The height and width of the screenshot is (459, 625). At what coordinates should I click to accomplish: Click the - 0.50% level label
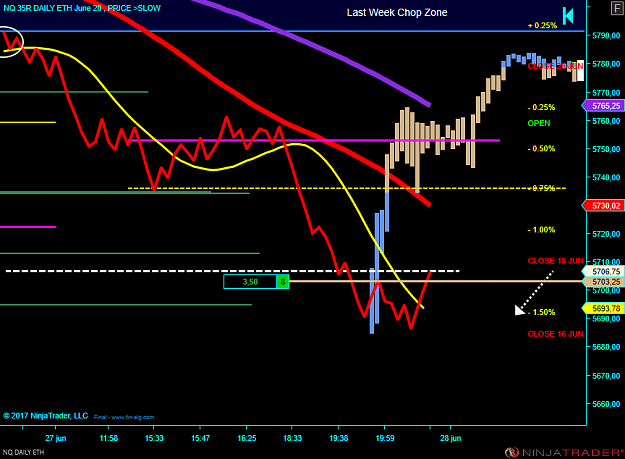click(541, 149)
